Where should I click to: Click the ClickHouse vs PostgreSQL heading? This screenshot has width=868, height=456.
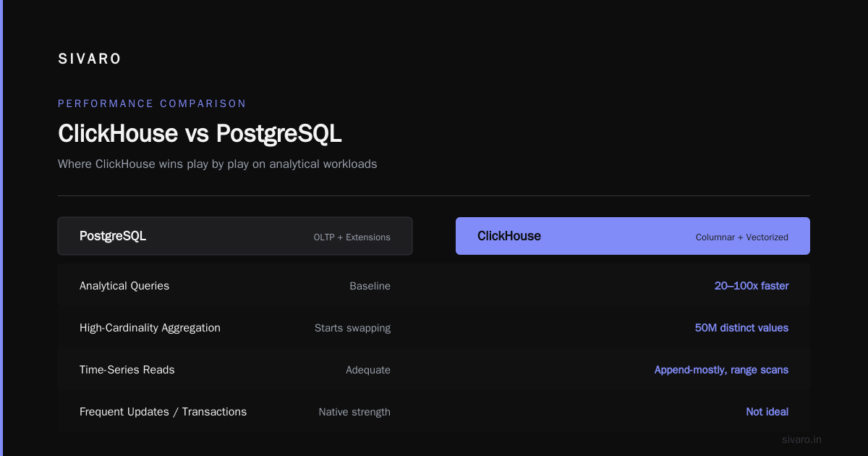200,134
